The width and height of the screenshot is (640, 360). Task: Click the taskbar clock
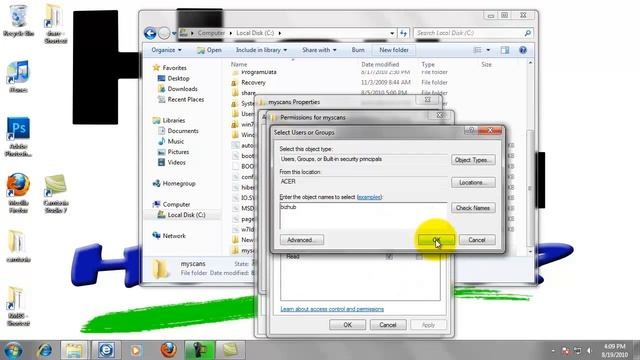[614, 351]
